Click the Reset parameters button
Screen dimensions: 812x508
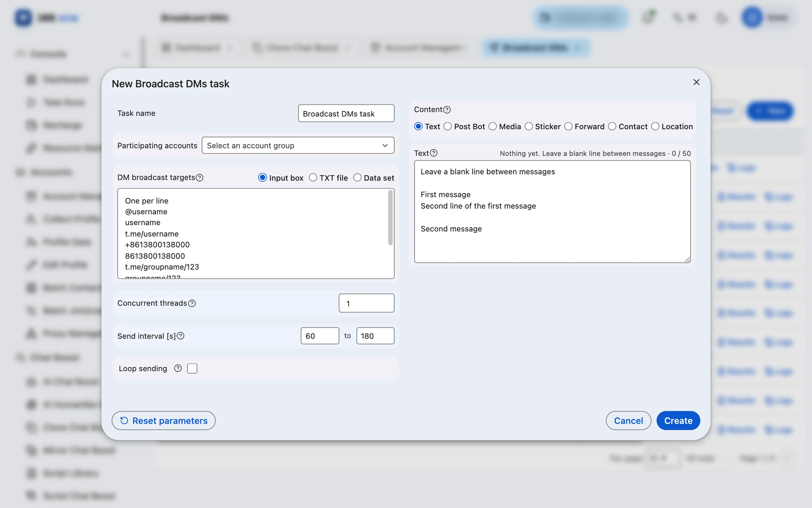pos(163,421)
